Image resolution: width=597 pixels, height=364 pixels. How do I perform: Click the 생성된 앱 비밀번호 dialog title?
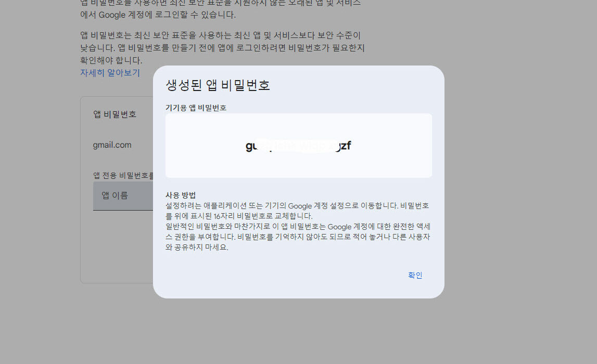(218, 85)
